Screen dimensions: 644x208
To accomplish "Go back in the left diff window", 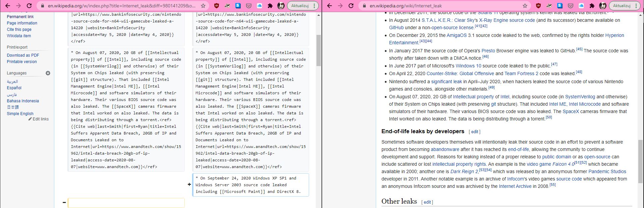I will click(8, 6).
